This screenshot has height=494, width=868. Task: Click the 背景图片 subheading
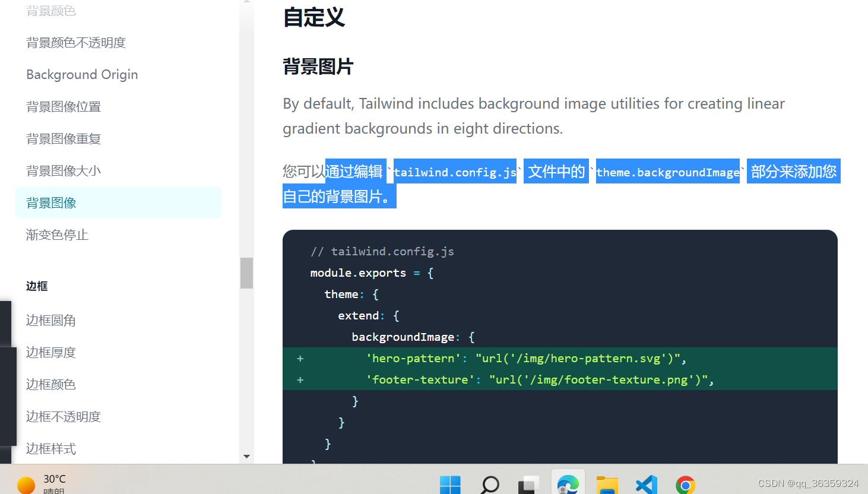318,66
